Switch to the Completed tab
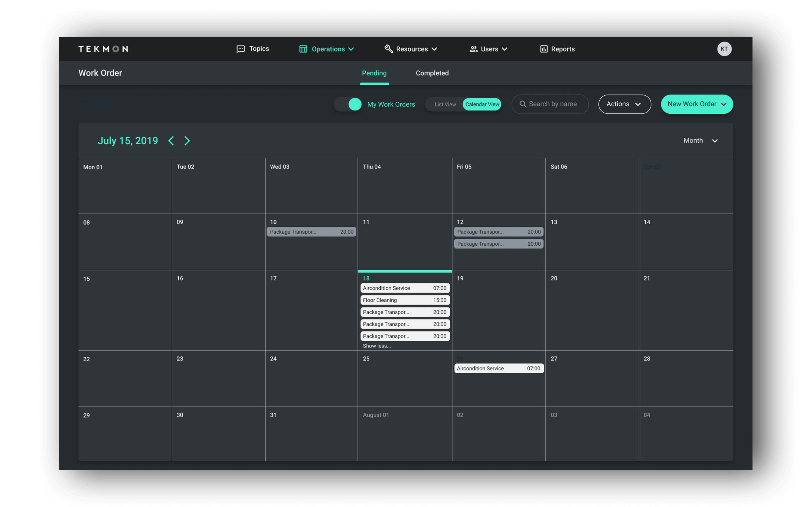This screenshot has width=812, height=507. pos(432,73)
